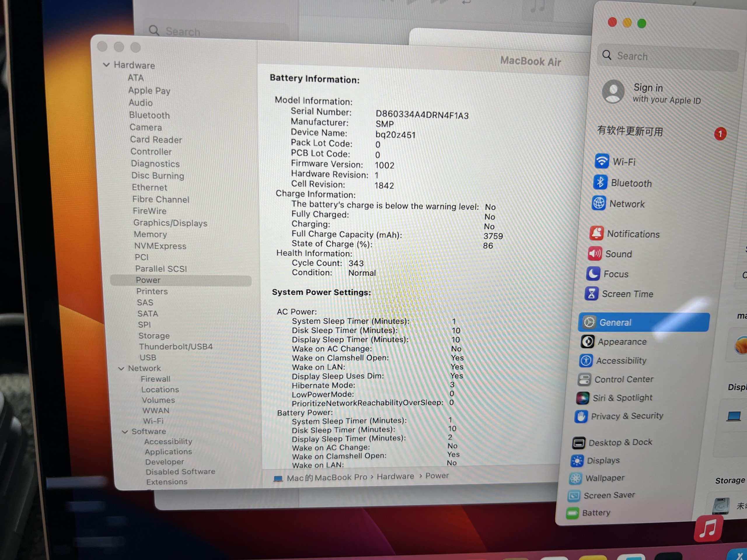Select Disabled Software under Software

pyautogui.click(x=181, y=472)
